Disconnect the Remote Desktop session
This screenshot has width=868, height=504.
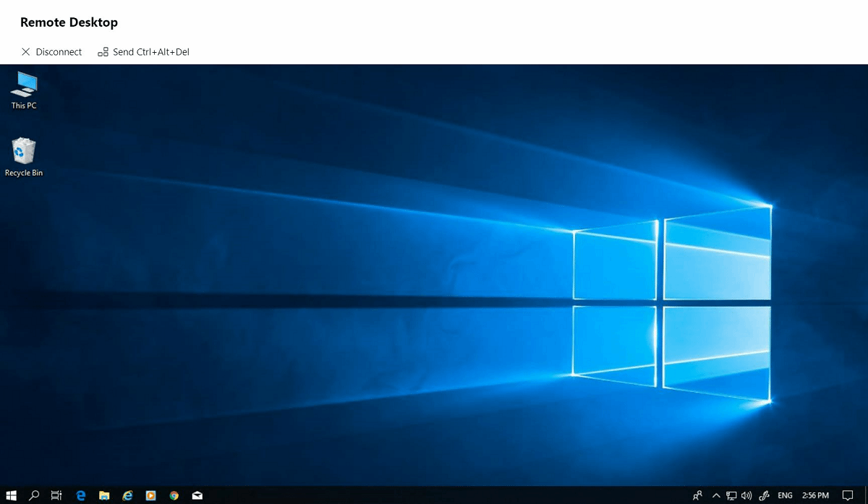coord(51,51)
